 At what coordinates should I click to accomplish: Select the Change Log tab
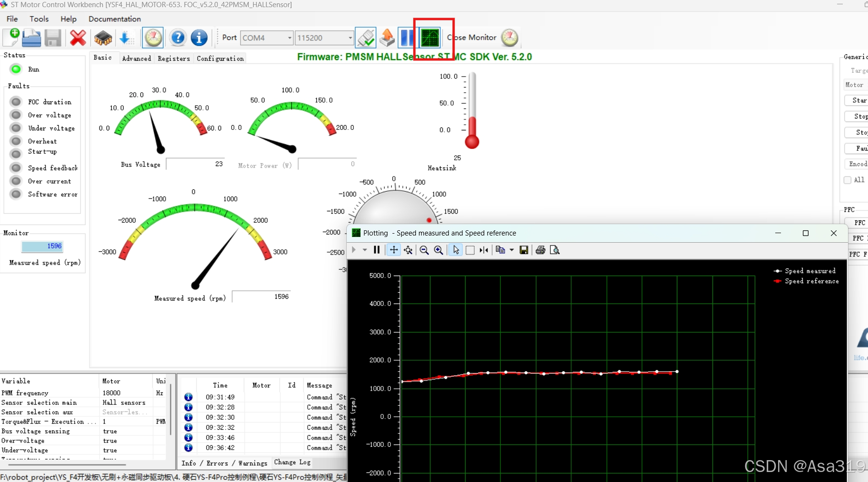point(293,462)
